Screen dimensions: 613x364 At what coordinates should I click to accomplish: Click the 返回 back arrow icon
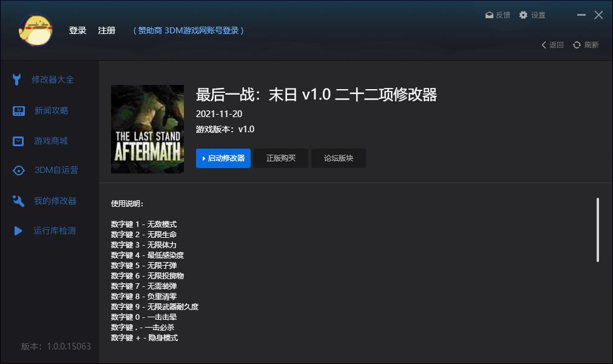(x=544, y=45)
